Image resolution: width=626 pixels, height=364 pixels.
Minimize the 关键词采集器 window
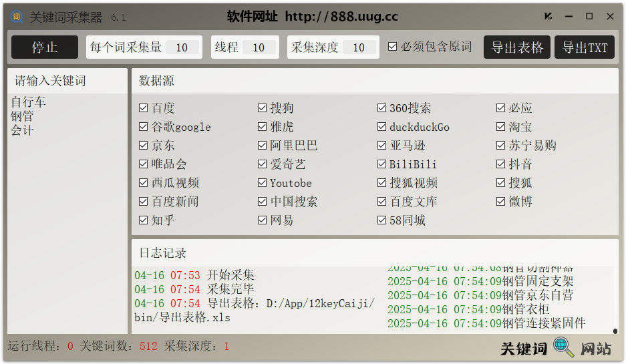(x=569, y=17)
